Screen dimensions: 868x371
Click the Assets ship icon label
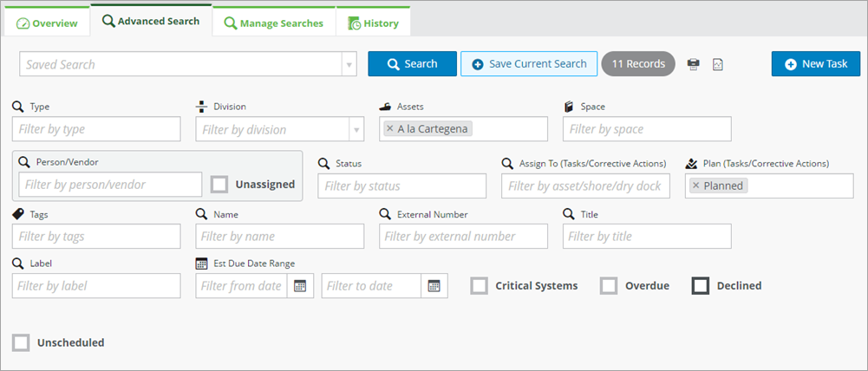385,107
